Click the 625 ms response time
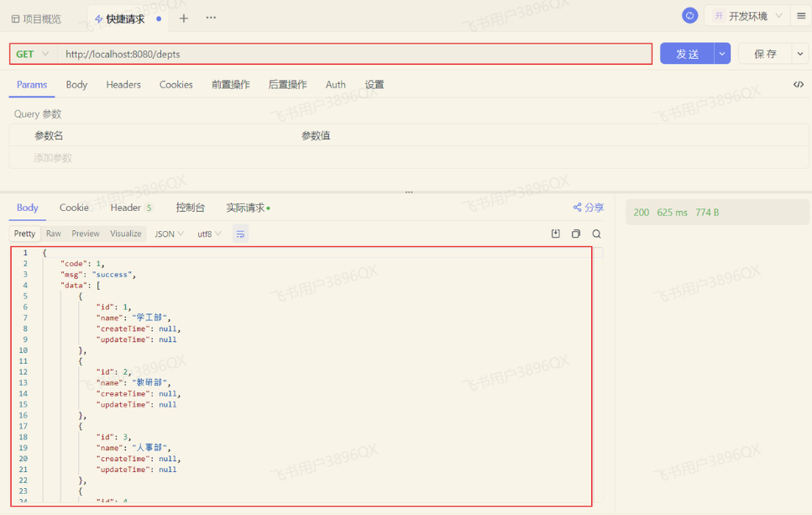The image size is (812, 515). pos(672,213)
